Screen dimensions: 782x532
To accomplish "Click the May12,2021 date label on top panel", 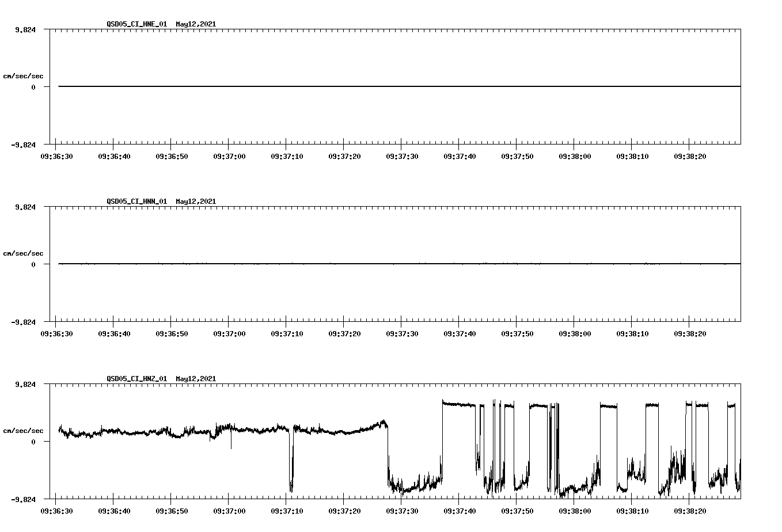I will [195, 25].
